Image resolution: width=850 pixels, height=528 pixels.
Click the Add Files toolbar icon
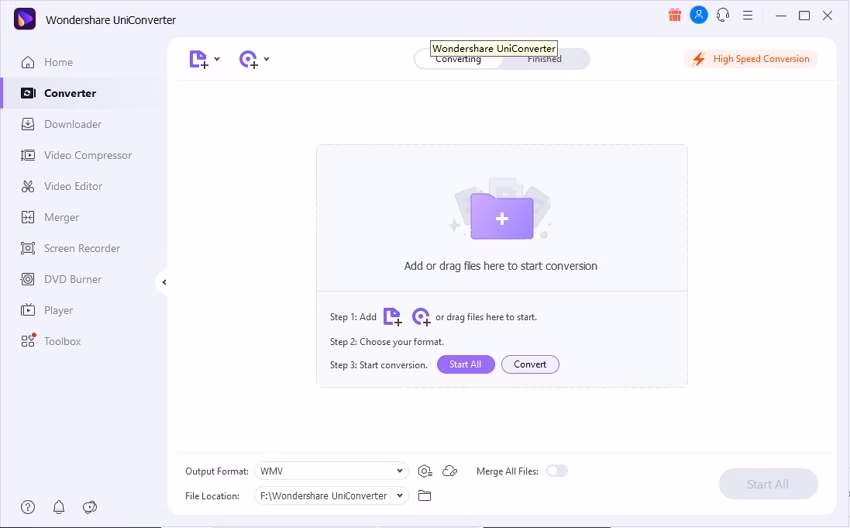point(198,59)
